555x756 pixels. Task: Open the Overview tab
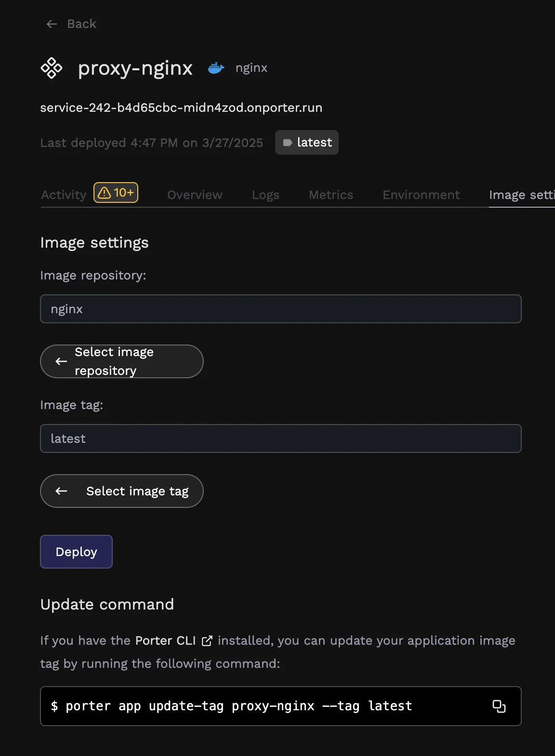(194, 195)
